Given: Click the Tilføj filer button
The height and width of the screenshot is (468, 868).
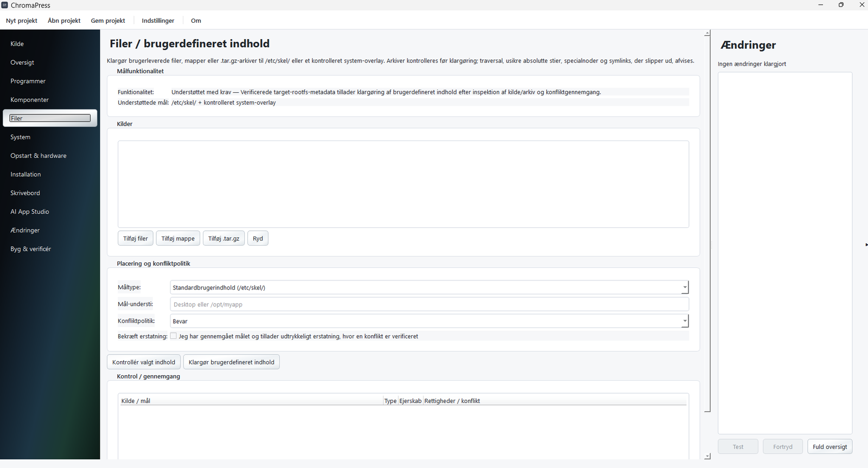Looking at the screenshot, I should 135,239.
